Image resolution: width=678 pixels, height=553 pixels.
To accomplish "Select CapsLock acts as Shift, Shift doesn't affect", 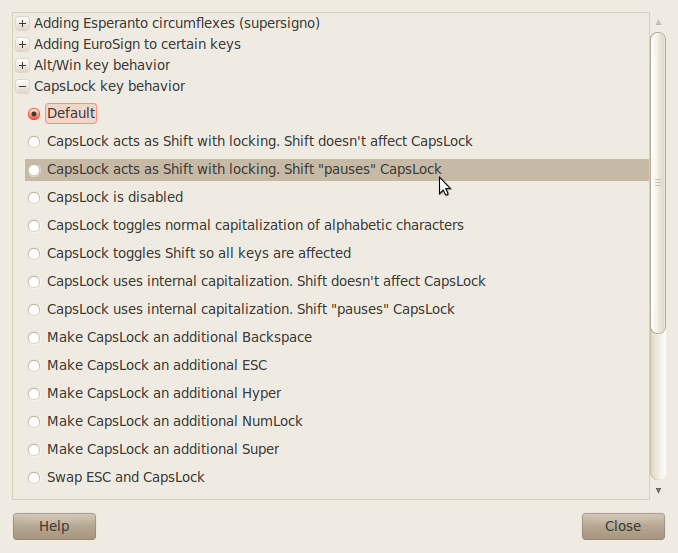I will click(35, 141).
